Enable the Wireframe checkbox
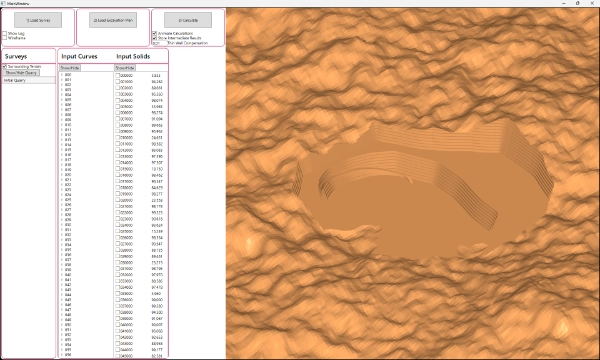600x360 pixels. pos(5,38)
